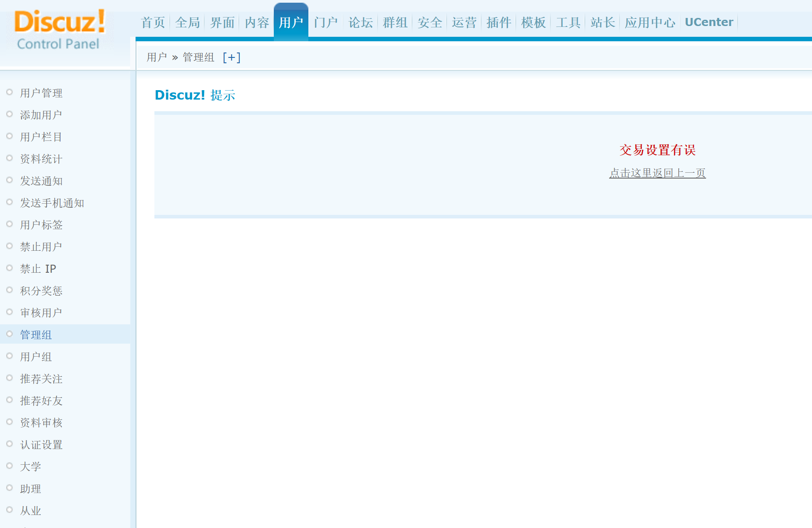The width and height of the screenshot is (812, 528).
Task: Click the Discuz! Control Panel logo
Action: 59,30
